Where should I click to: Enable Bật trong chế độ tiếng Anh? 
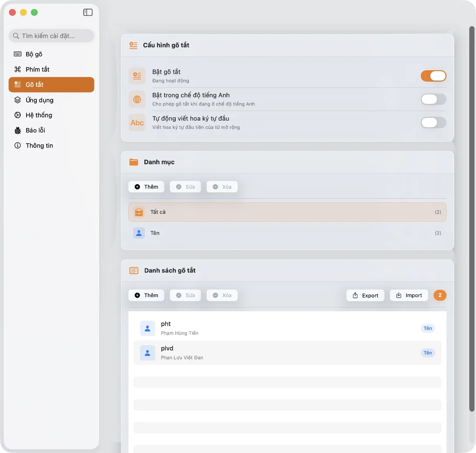click(x=433, y=99)
